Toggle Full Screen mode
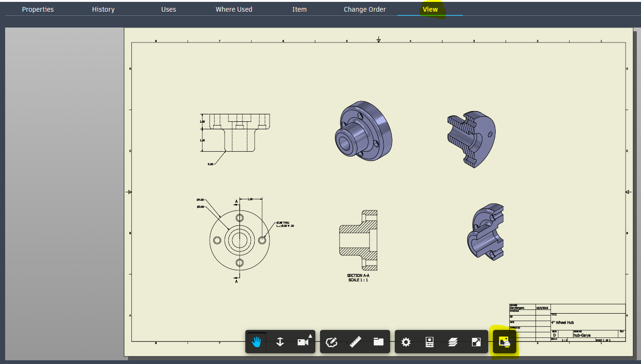The height and width of the screenshot is (364, 641). tap(476, 342)
